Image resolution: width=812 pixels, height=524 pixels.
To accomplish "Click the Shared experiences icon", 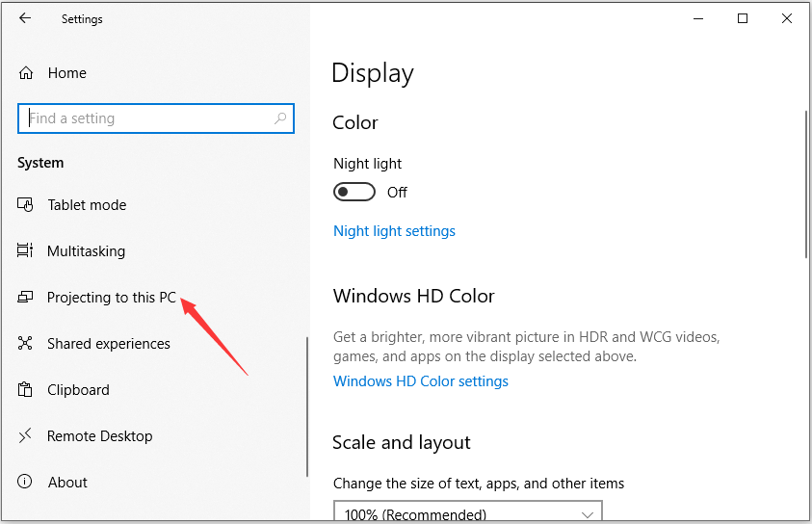I will (25, 343).
